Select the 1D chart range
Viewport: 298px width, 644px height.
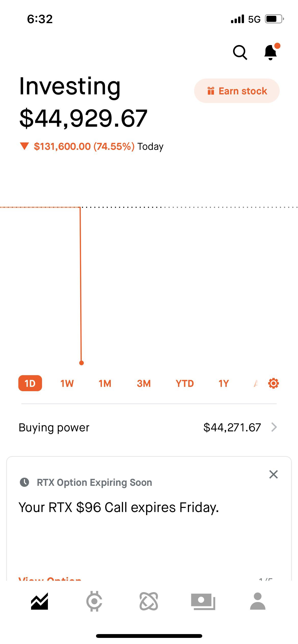[x=30, y=383]
